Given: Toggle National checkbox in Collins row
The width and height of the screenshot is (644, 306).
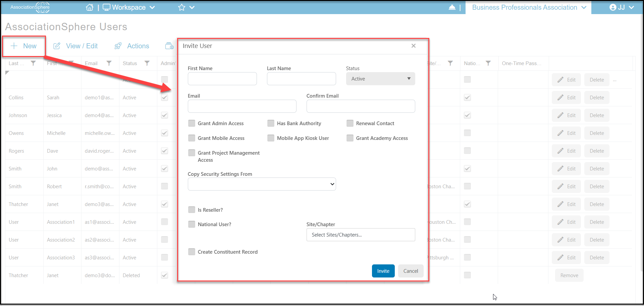Looking at the screenshot, I should 468,98.
